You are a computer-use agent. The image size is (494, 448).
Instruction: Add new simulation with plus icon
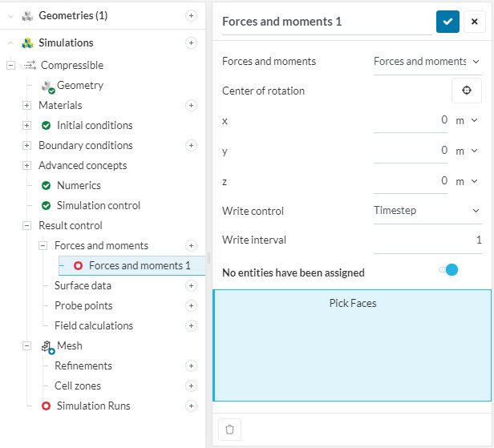(191, 42)
